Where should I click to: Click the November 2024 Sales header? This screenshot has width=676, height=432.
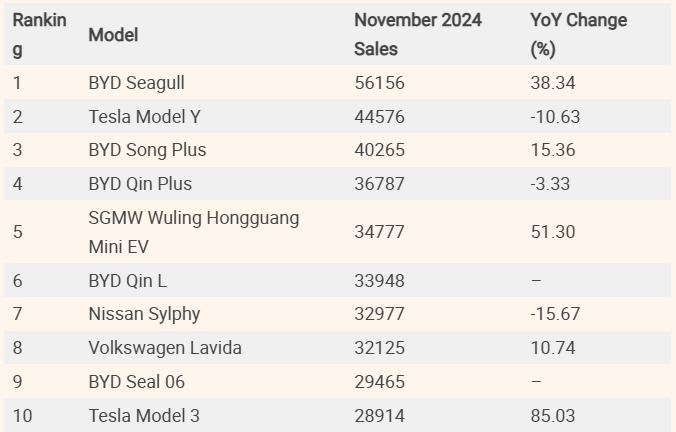pyautogui.click(x=417, y=34)
